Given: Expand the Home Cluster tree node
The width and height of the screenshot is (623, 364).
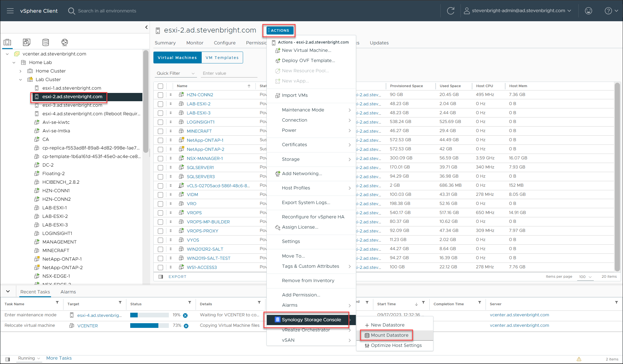Looking at the screenshot, I should [20, 71].
